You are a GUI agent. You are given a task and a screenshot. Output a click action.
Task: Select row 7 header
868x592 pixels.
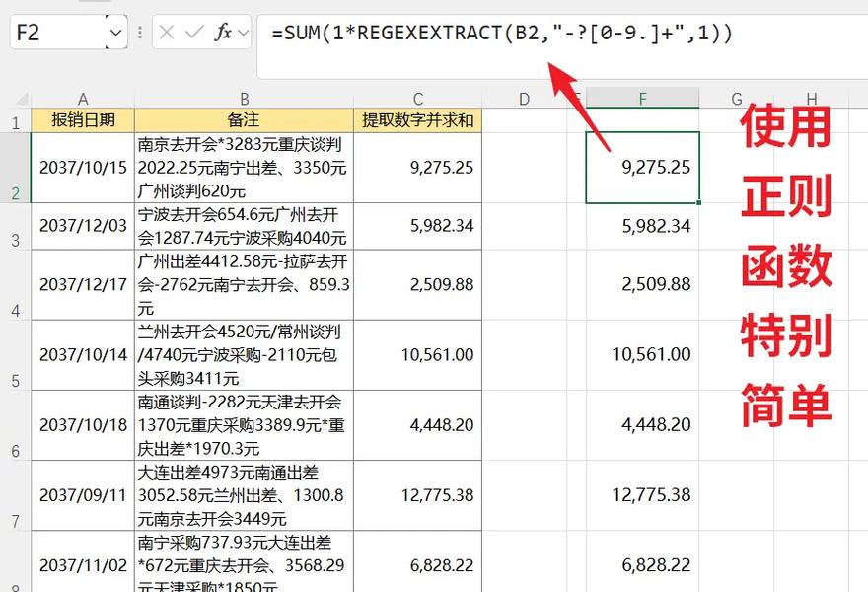pyautogui.click(x=16, y=495)
